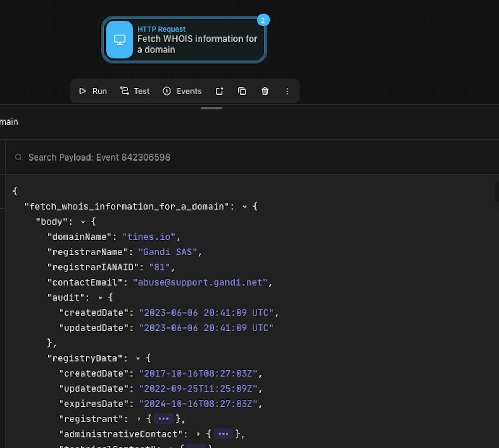
Task: Click the search magnifier icon
Action: coord(18,157)
